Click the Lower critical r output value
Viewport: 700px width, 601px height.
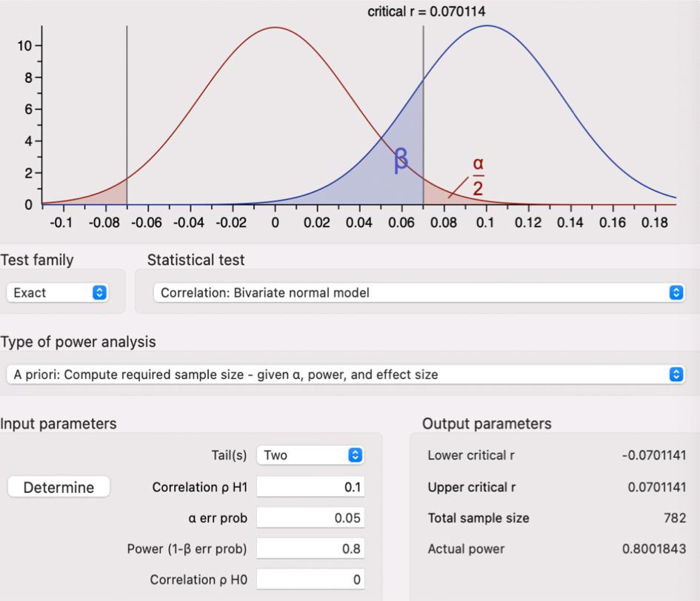654,455
